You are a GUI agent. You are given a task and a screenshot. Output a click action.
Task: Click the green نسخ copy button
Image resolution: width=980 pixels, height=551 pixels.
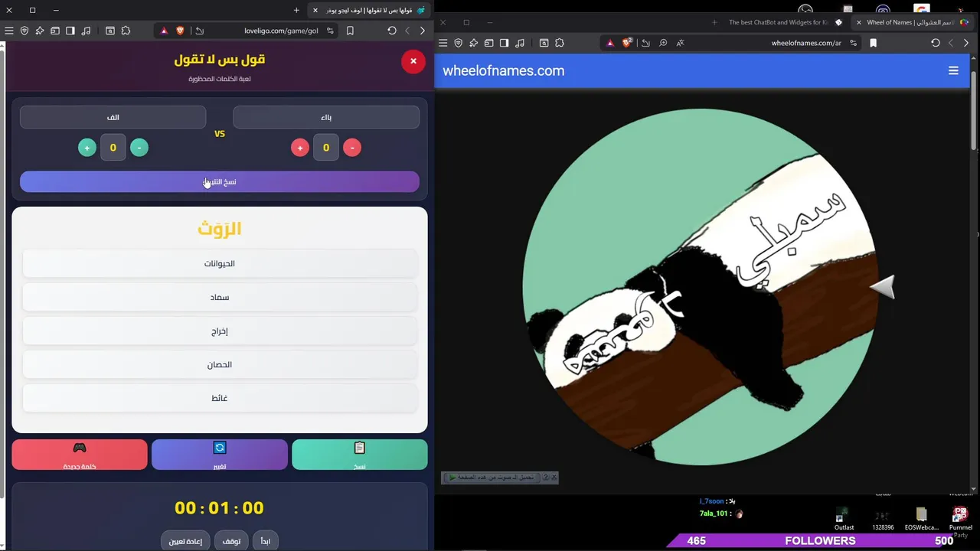click(360, 455)
